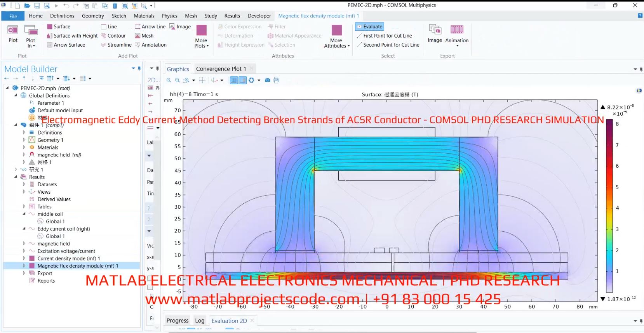Click Zoom Extents icon in Graphics toolbar
This screenshot has width=644, height=333.
click(202, 80)
